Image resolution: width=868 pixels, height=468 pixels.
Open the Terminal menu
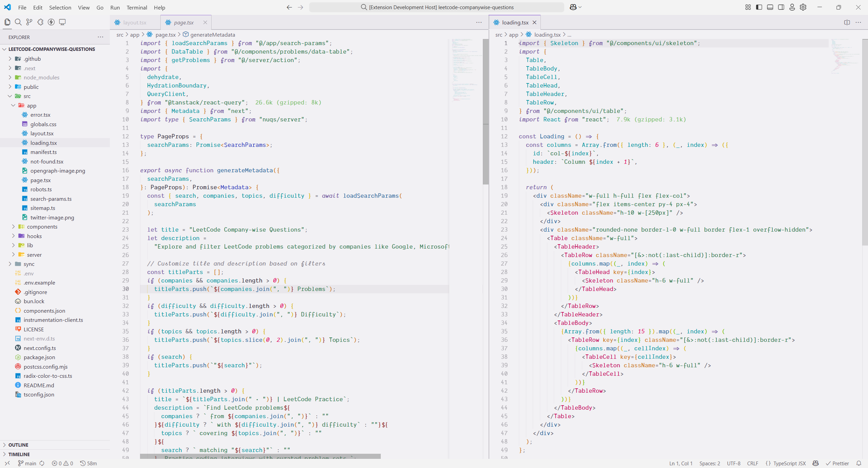137,7
